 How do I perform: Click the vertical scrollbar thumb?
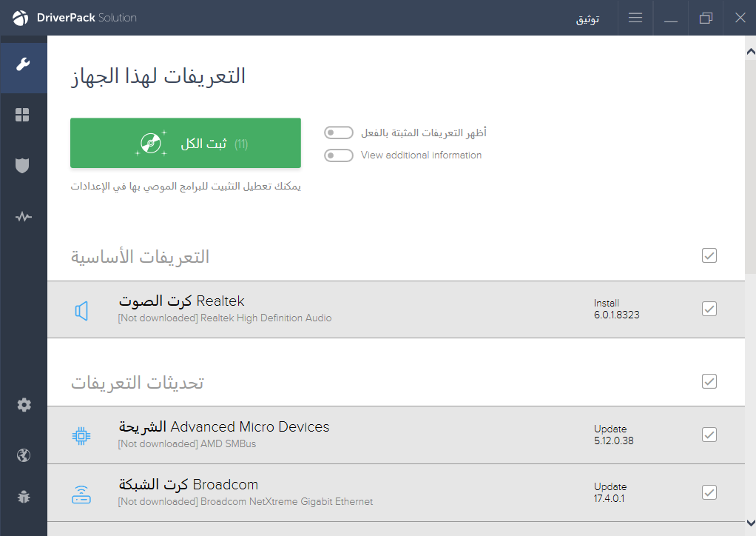(751, 166)
